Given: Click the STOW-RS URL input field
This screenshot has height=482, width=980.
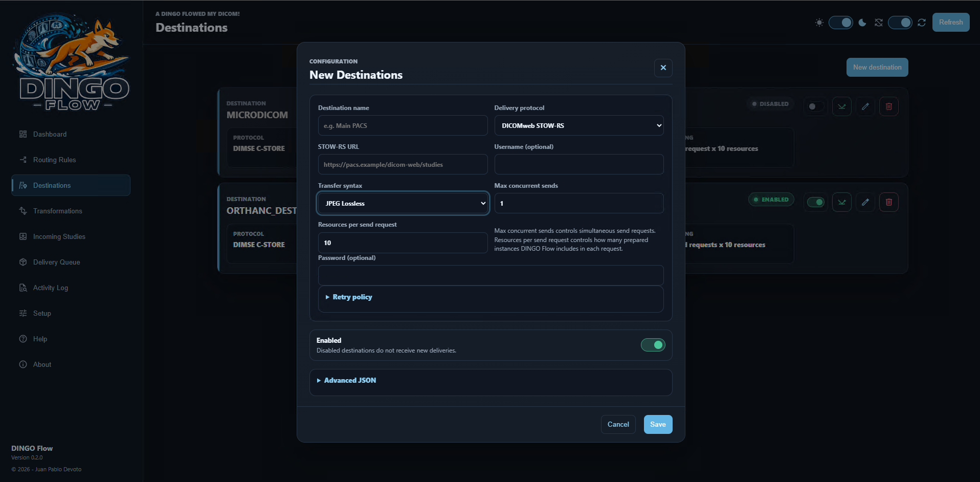Looking at the screenshot, I should pos(403,164).
